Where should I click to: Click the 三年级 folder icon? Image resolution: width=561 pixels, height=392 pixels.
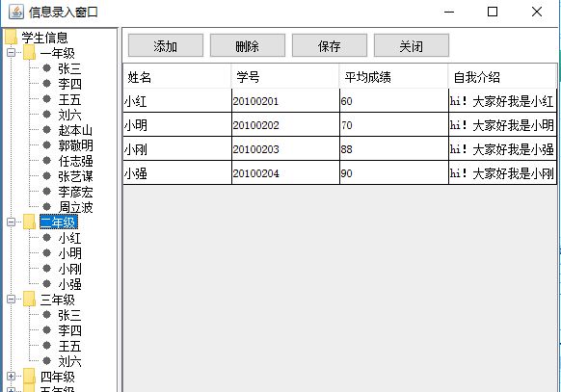click(29, 300)
